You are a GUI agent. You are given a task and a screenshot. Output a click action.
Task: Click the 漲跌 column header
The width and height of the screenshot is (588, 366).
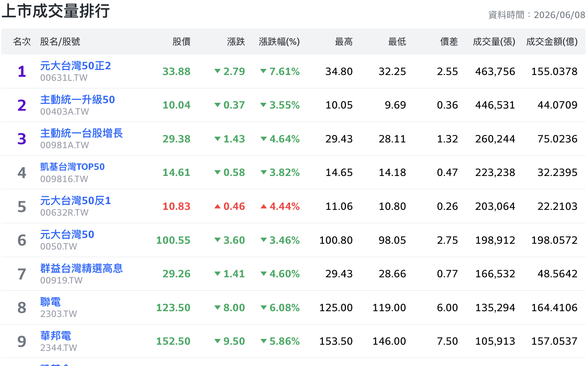click(236, 42)
